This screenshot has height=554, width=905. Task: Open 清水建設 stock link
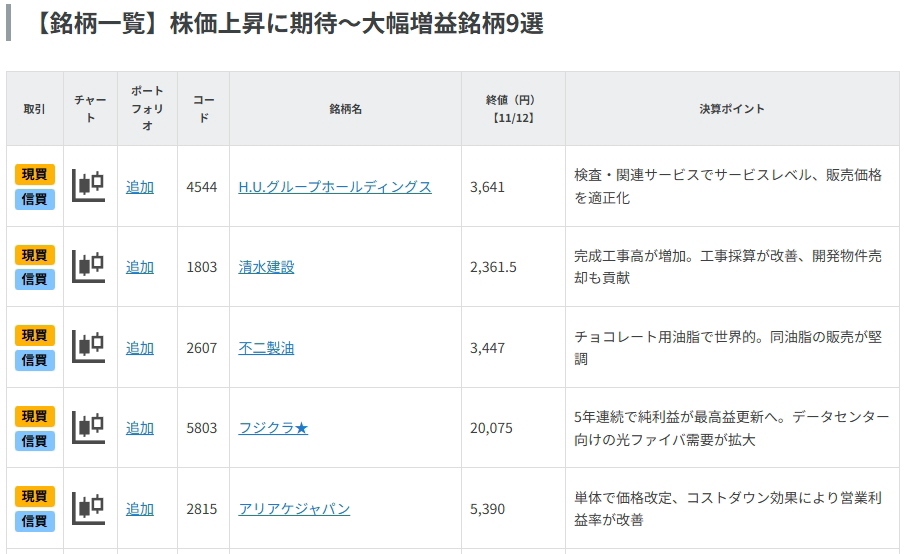pyautogui.click(x=266, y=267)
